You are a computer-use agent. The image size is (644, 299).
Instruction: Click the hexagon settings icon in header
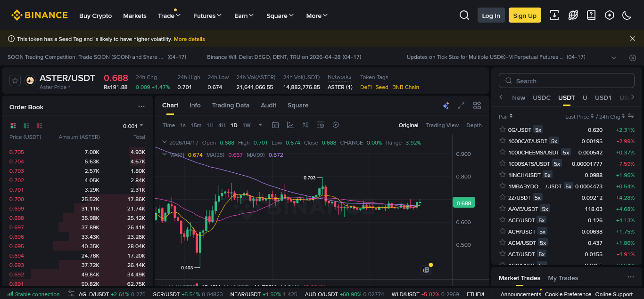coord(610,15)
